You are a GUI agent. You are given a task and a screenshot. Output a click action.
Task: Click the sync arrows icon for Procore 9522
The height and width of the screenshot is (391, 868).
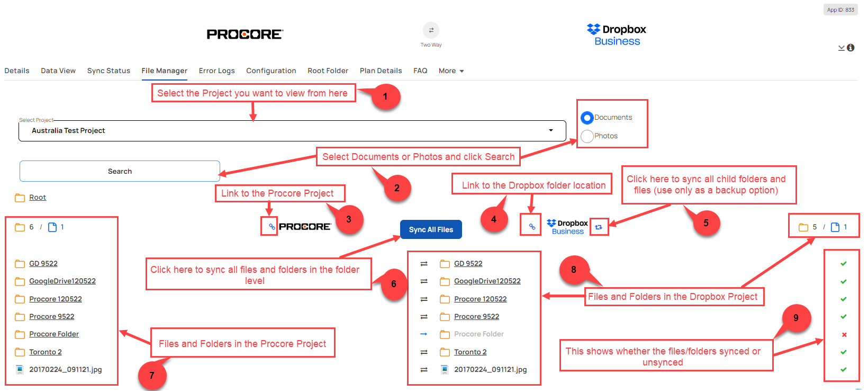pyautogui.click(x=424, y=317)
